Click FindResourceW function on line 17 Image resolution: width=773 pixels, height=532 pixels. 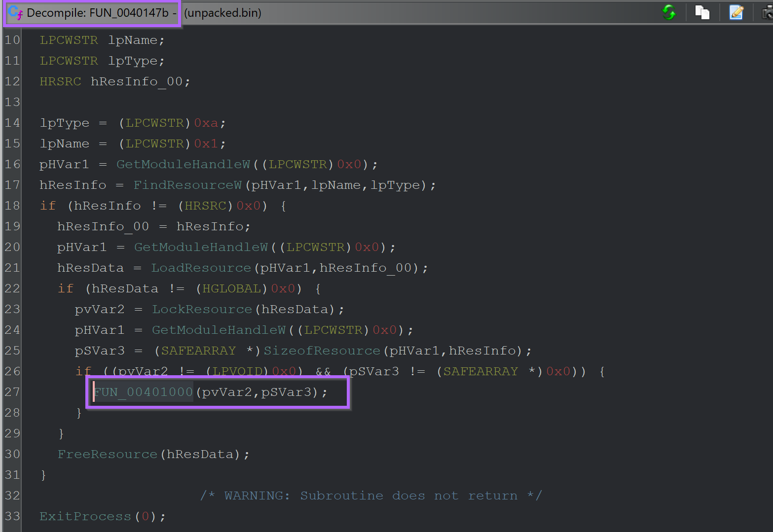pyautogui.click(x=187, y=185)
